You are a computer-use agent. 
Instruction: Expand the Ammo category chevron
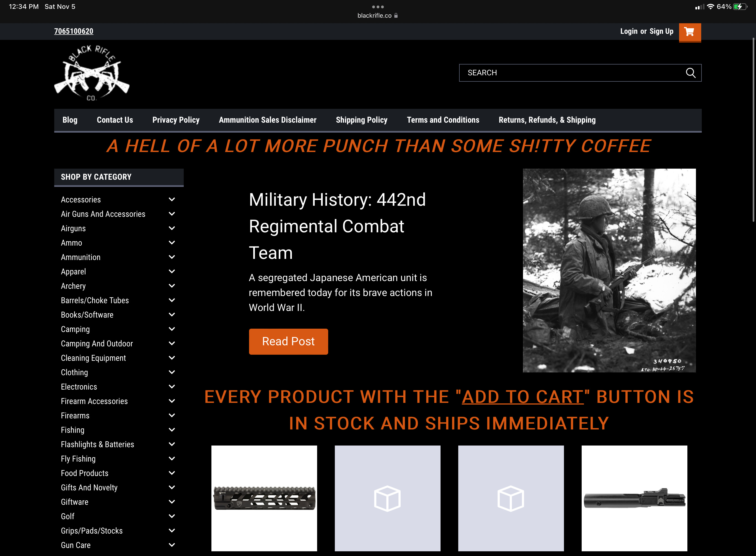pyautogui.click(x=172, y=242)
